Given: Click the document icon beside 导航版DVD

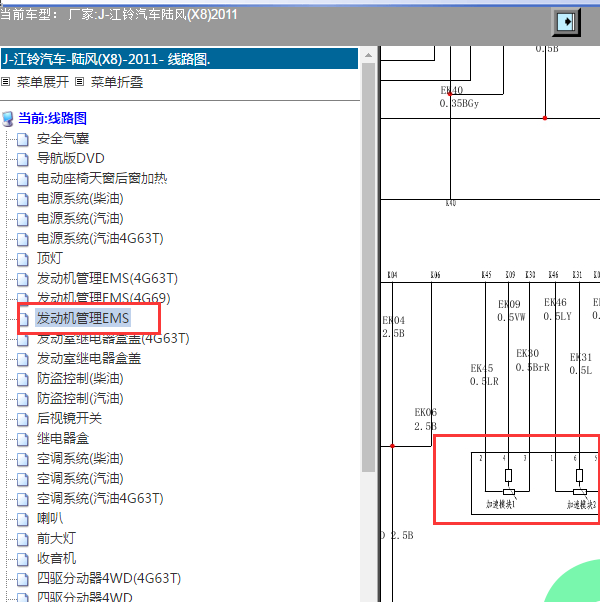Looking at the screenshot, I should (x=23, y=159).
